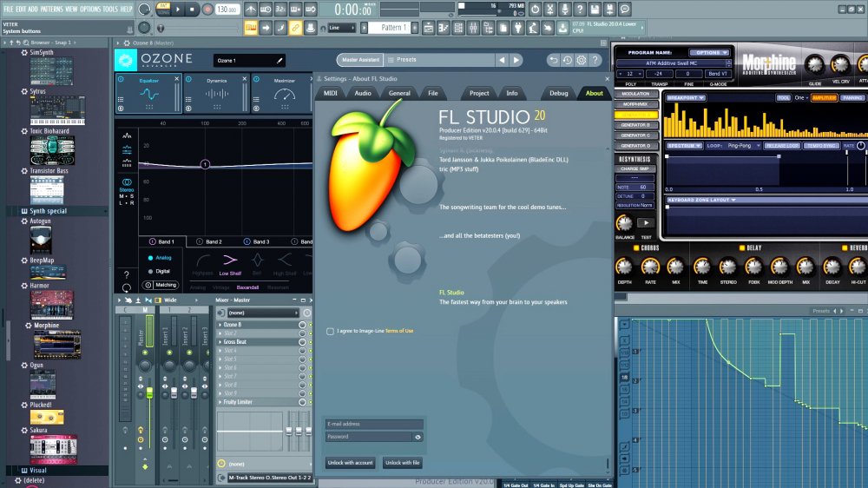Open the BREAKPOINT dropdown in Morphine
Viewport: 868px width, 488px height.
point(685,97)
